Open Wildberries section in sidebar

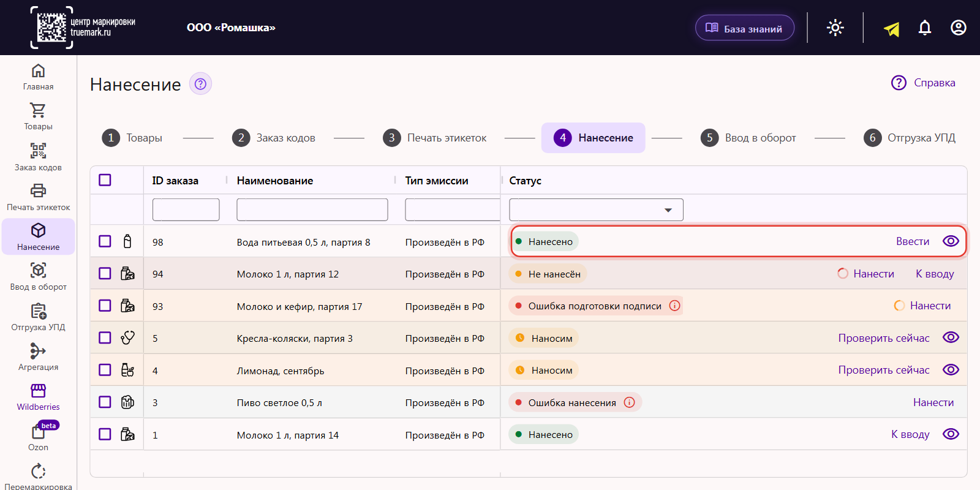[x=38, y=397]
